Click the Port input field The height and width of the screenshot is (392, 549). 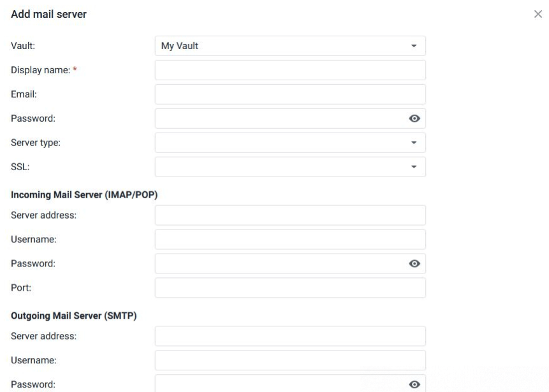(x=289, y=288)
